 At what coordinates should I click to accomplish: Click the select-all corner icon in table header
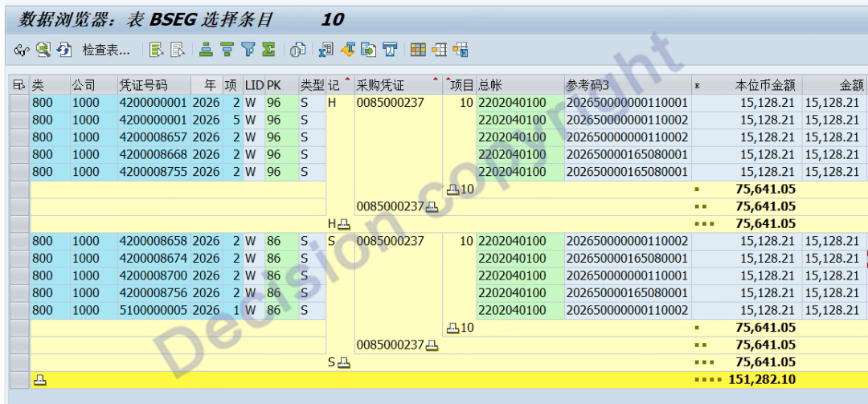coord(19,85)
